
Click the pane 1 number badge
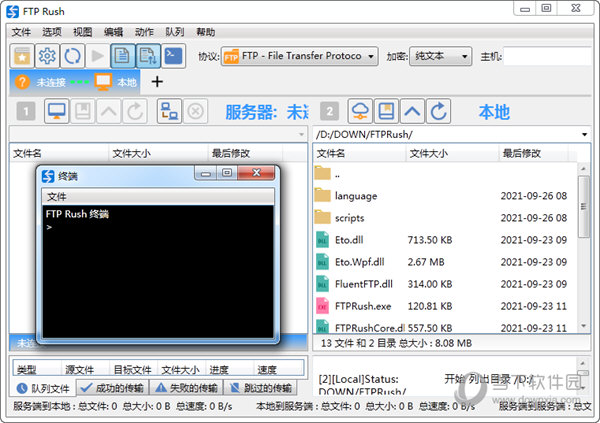pos(26,111)
